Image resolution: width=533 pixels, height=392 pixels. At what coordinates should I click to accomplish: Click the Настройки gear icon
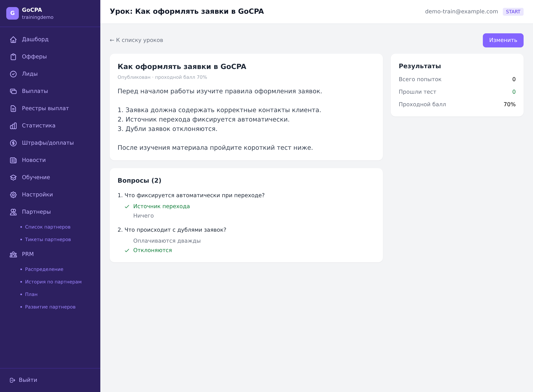[13, 195]
